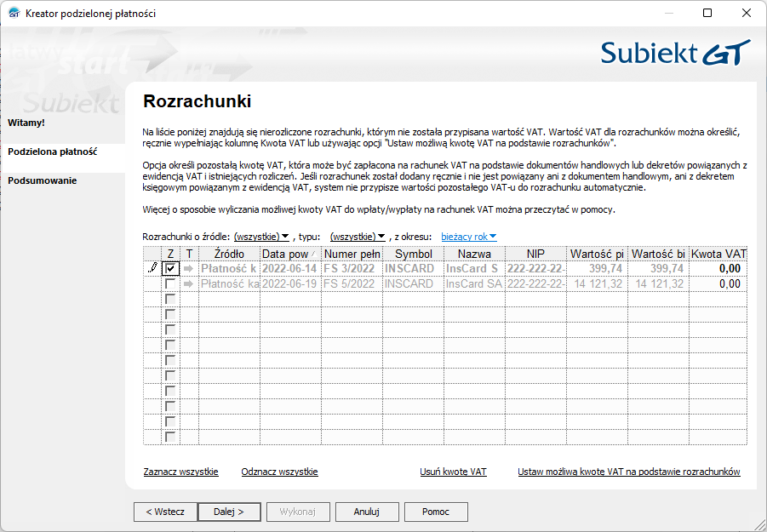The width and height of the screenshot is (767, 532).
Task: Tick the checkbox for FS 5/2022
Action: coord(170,283)
